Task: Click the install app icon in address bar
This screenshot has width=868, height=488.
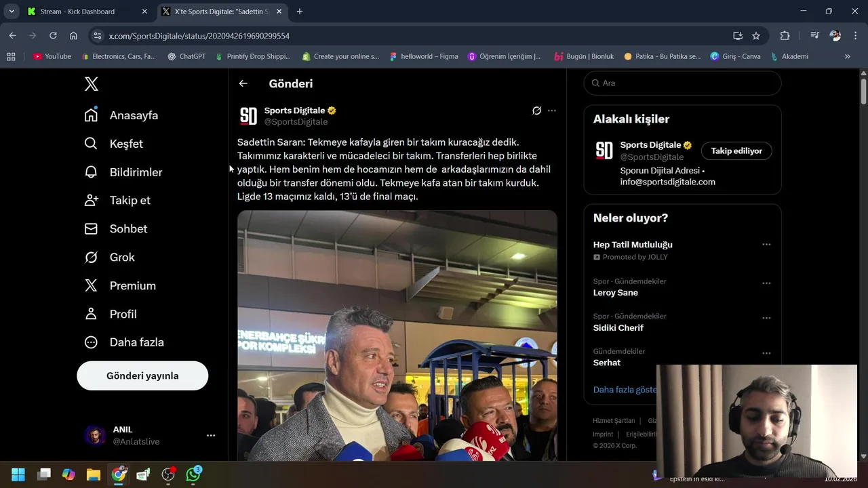Action: (x=738, y=36)
